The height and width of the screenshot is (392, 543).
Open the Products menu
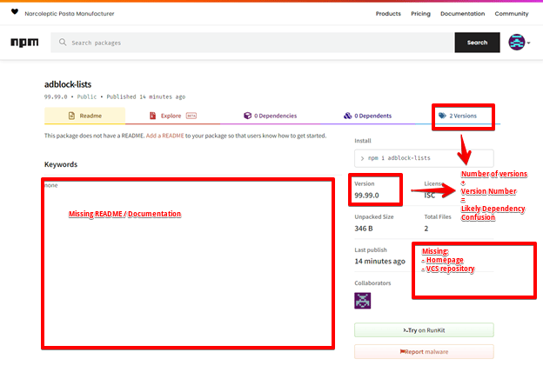[388, 14]
